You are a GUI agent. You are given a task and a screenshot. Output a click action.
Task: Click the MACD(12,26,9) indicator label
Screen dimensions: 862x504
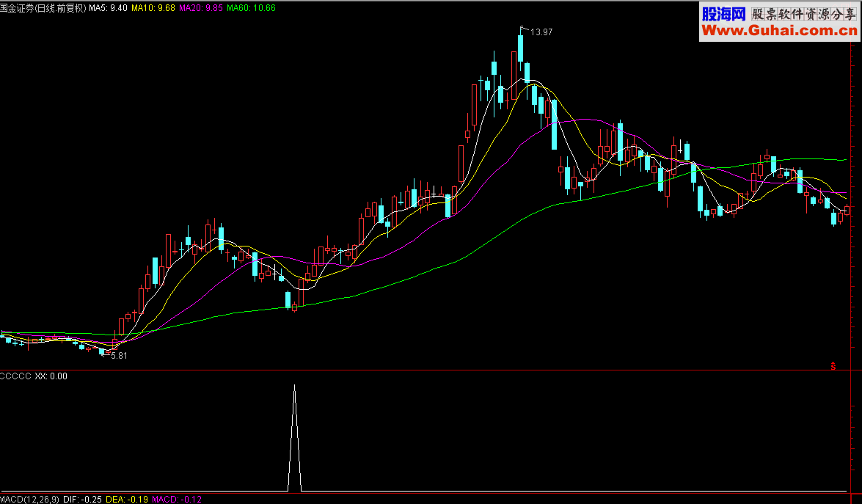(x=29, y=499)
